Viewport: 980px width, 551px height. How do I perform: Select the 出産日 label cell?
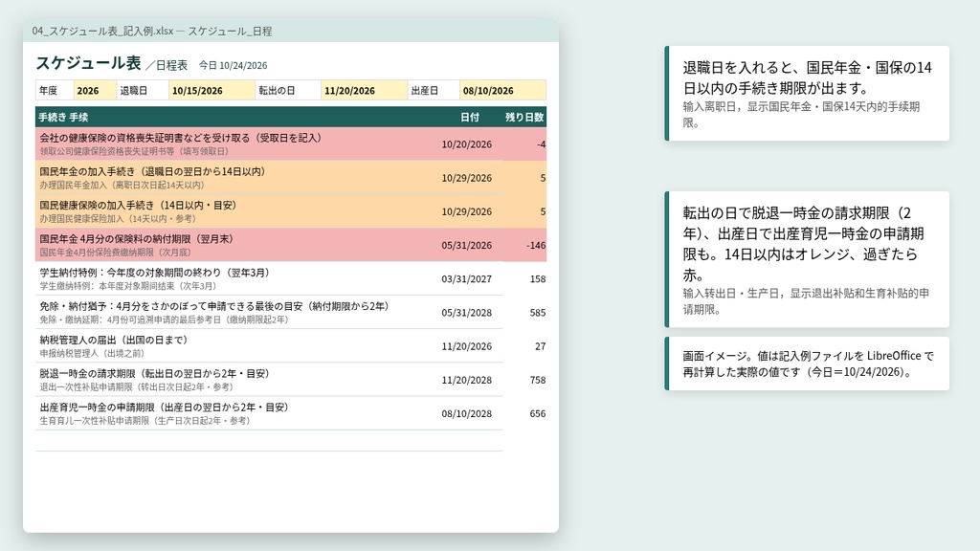[x=434, y=91]
